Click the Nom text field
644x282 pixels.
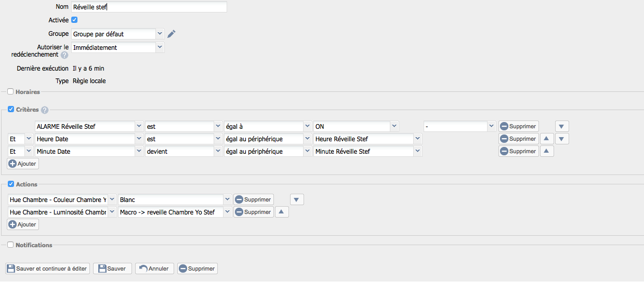pyautogui.click(x=149, y=7)
